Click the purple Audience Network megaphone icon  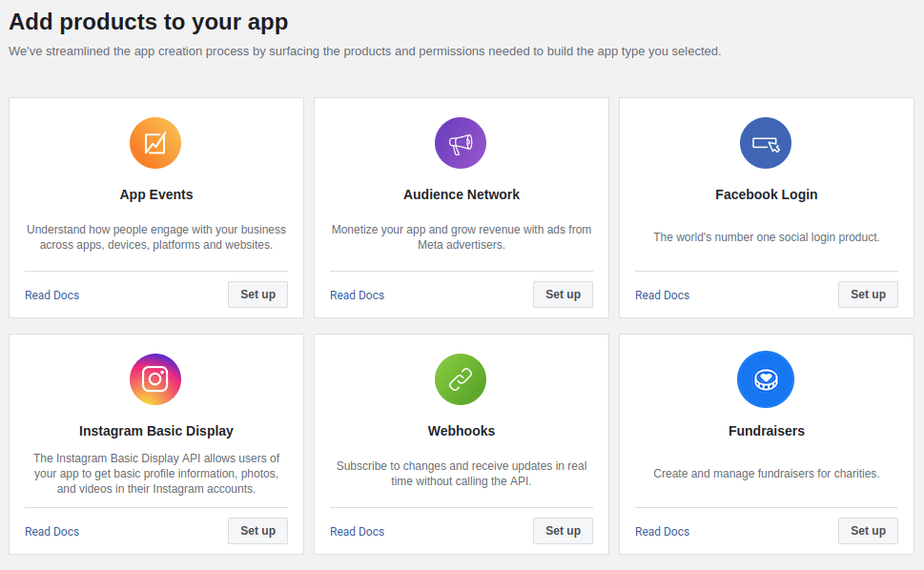461,143
